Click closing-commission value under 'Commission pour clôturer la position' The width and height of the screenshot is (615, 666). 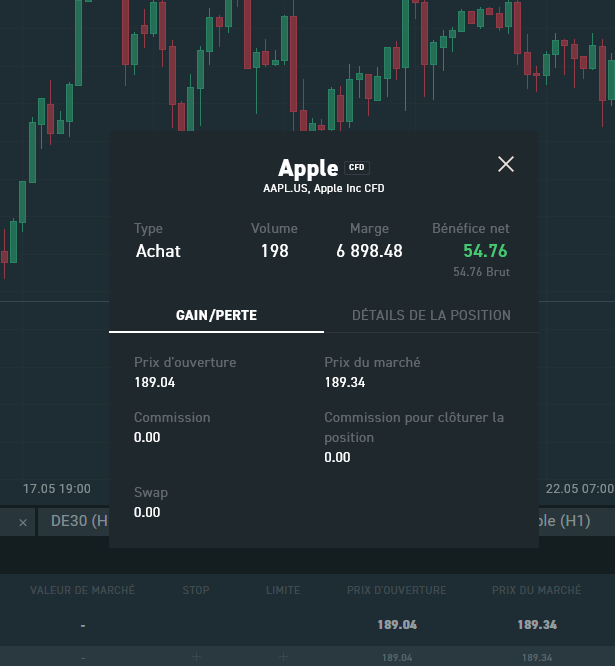point(337,457)
